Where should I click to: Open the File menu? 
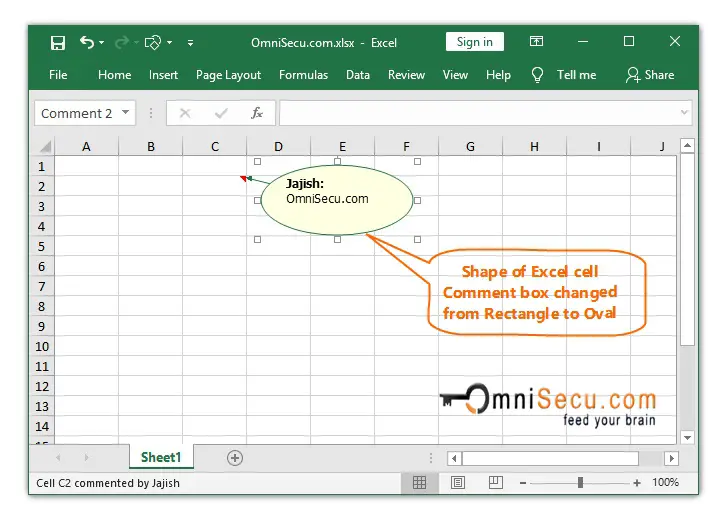(x=58, y=75)
